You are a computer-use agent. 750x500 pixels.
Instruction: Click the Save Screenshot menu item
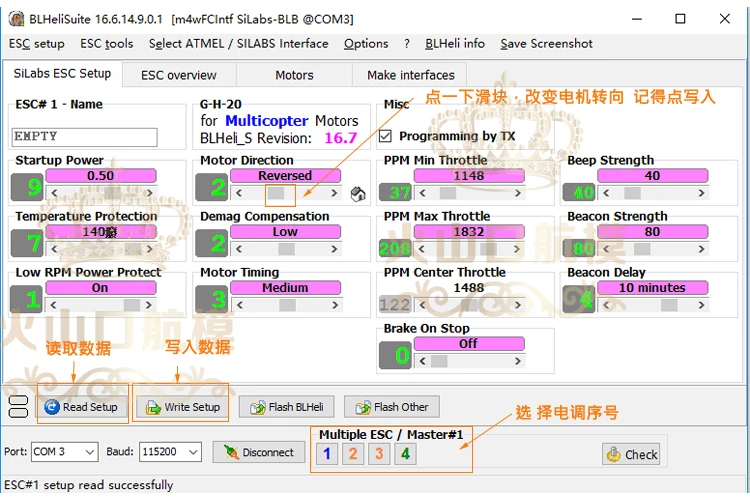546,44
